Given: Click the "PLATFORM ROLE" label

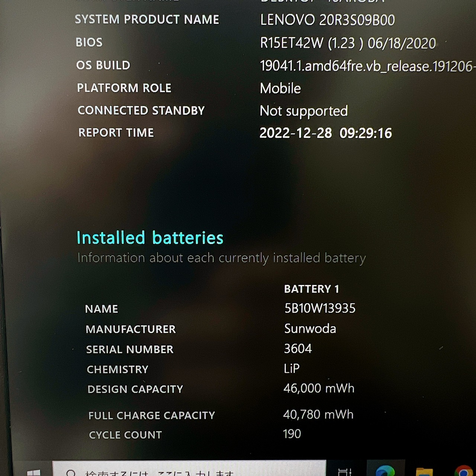Looking at the screenshot, I should point(124,88).
